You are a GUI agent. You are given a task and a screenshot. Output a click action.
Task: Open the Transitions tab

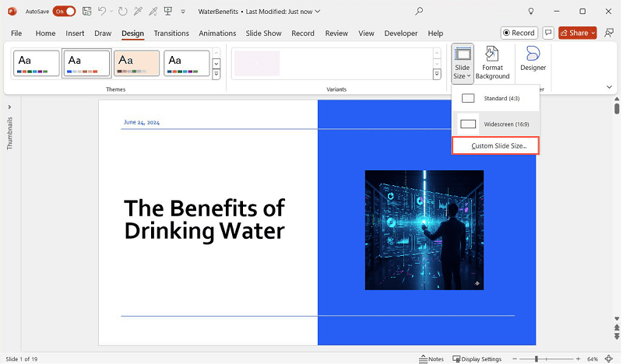click(x=171, y=33)
